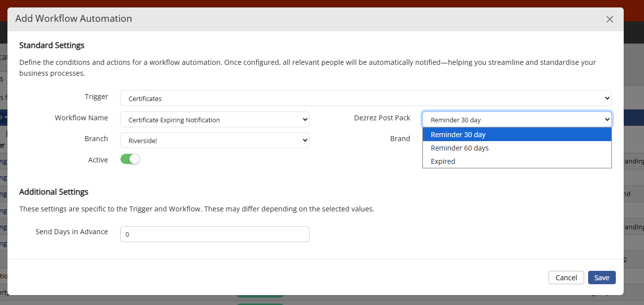The width and height of the screenshot is (644, 305).
Task: Click the Cancel button
Action: coord(566,277)
